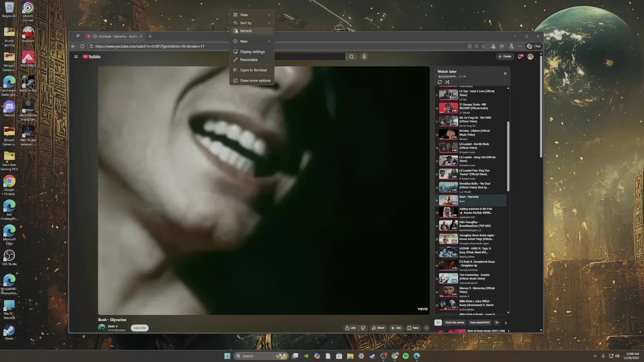Open the YouTube account avatar menu
Screen dimensions: 644x362
click(530, 56)
